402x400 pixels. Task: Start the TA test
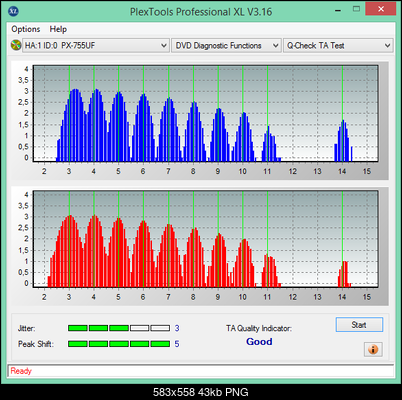(359, 325)
